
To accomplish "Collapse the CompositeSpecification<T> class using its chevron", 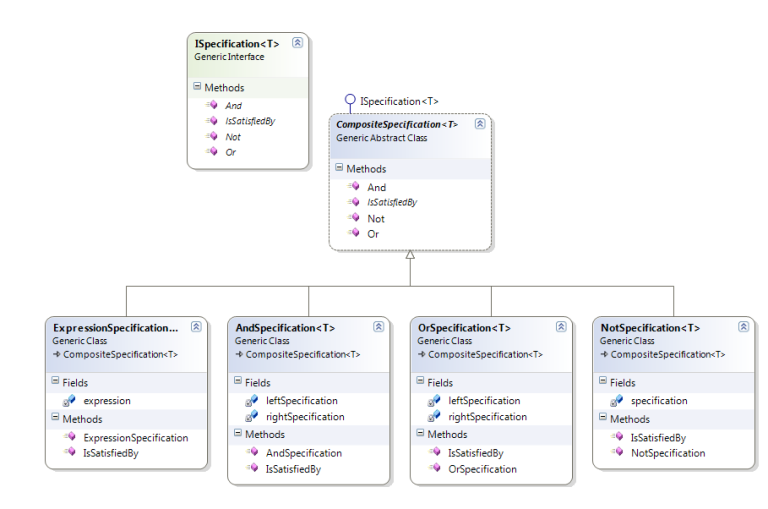I will pos(479,124).
